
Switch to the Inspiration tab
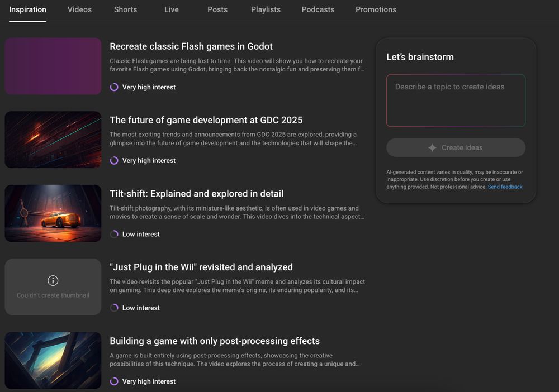(27, 9)
